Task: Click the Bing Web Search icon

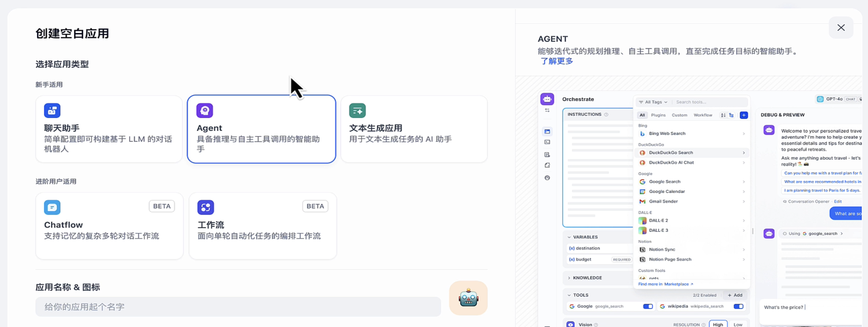Action: pyautogui.click(x=642, y=133)
